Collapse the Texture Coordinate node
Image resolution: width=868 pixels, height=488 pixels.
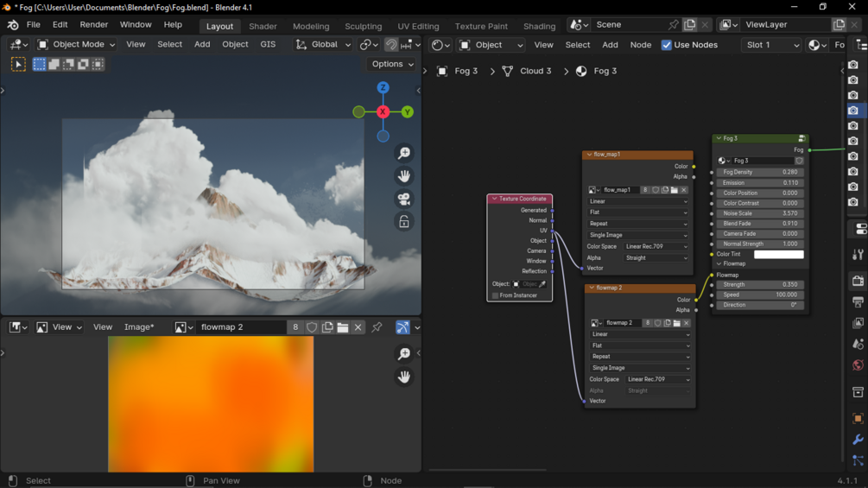[x=494, y=199]
